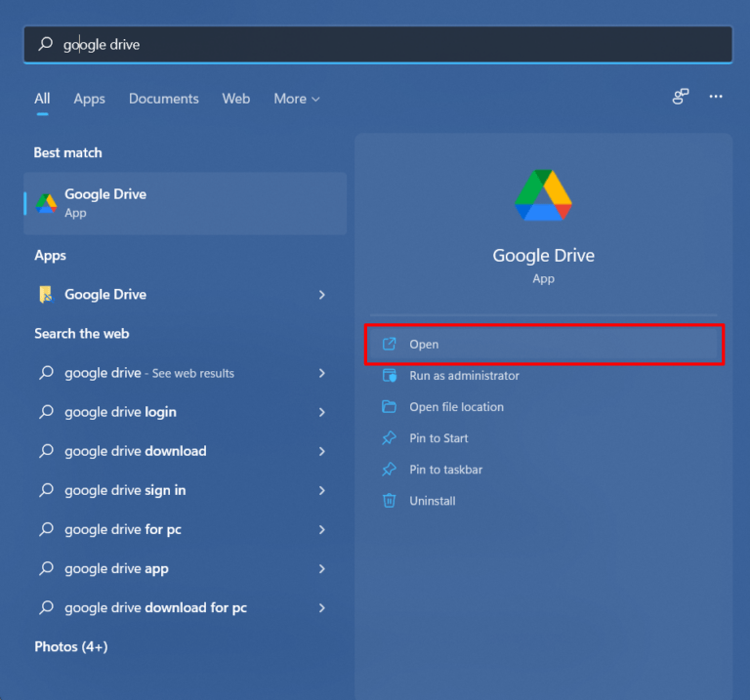
Task: Click the Run as administrator shield icon
Action: [390, 375]
